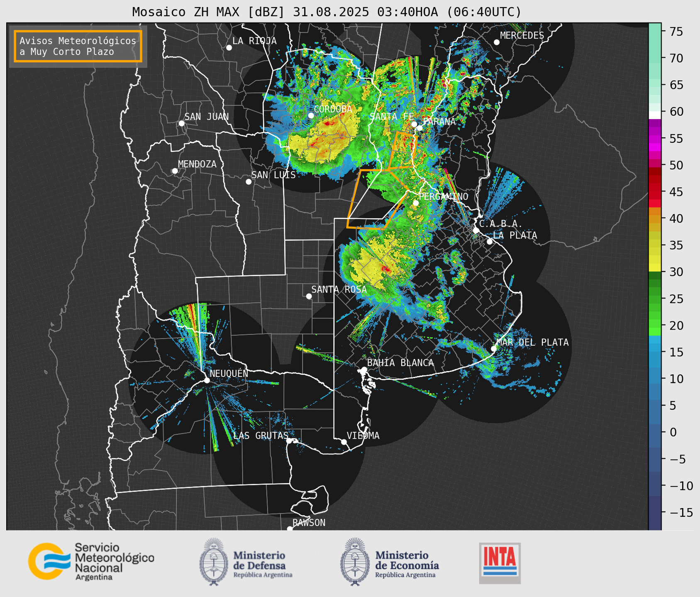Click the MENDOZA city label
This screenshot has height=597, width=700.
click(x=197, y=164)
